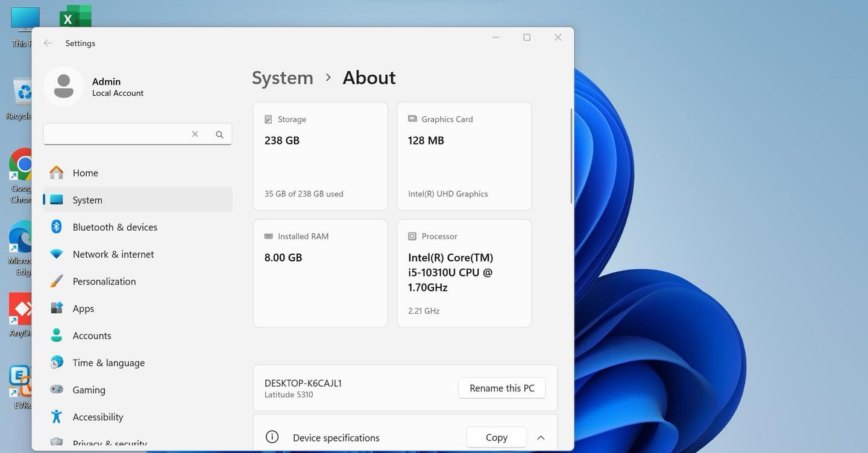Open Home in the settings sidebar
The width and height of the screenshot is (868, 453).
[x=85, y=173]
